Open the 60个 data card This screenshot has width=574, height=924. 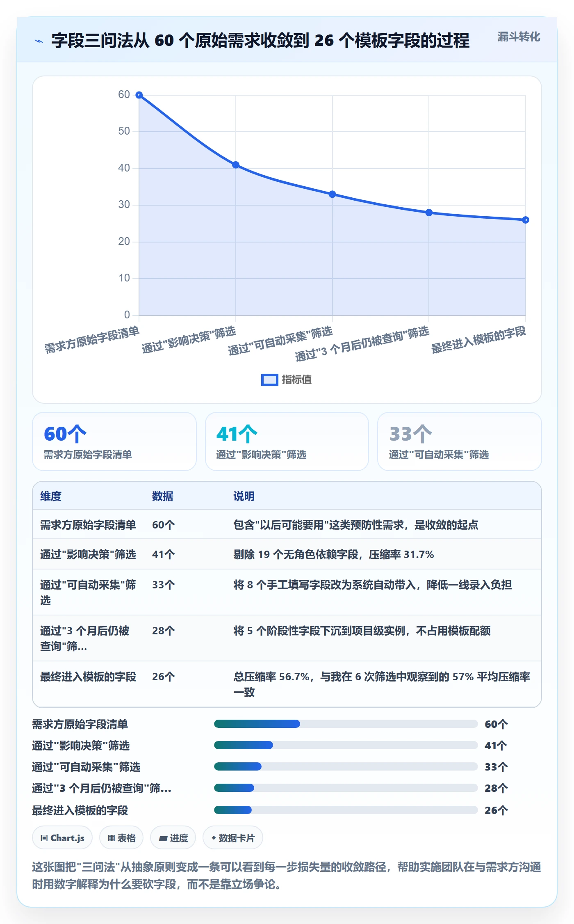[114, 441]
